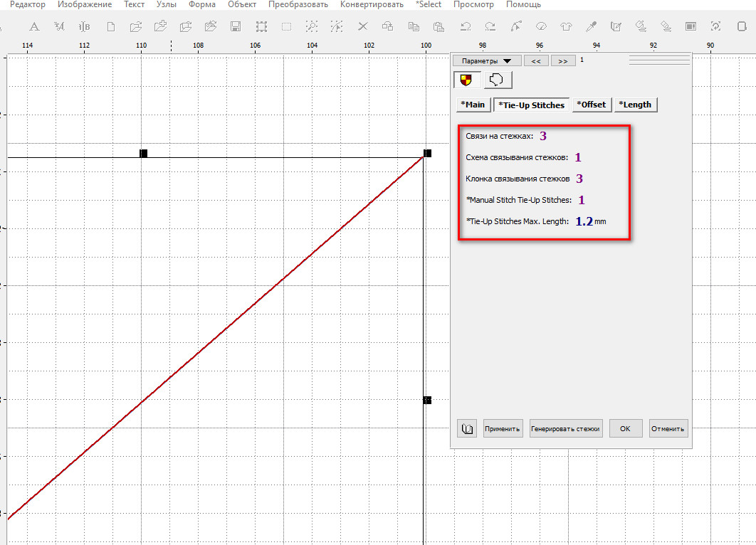Click the dotted rectangle selection icon

286,26
